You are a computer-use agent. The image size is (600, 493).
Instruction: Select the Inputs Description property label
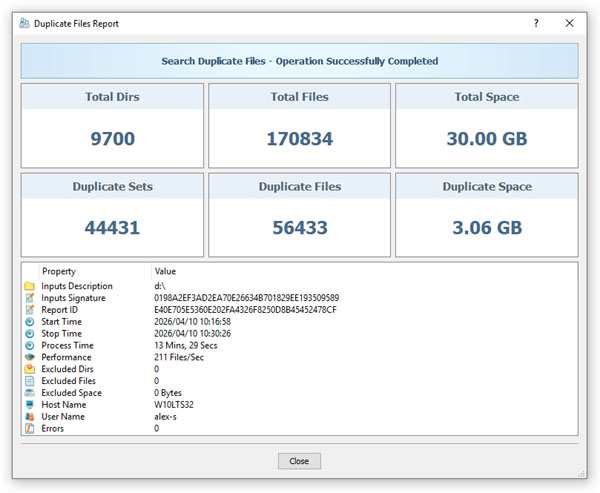[x=77, y=286]
